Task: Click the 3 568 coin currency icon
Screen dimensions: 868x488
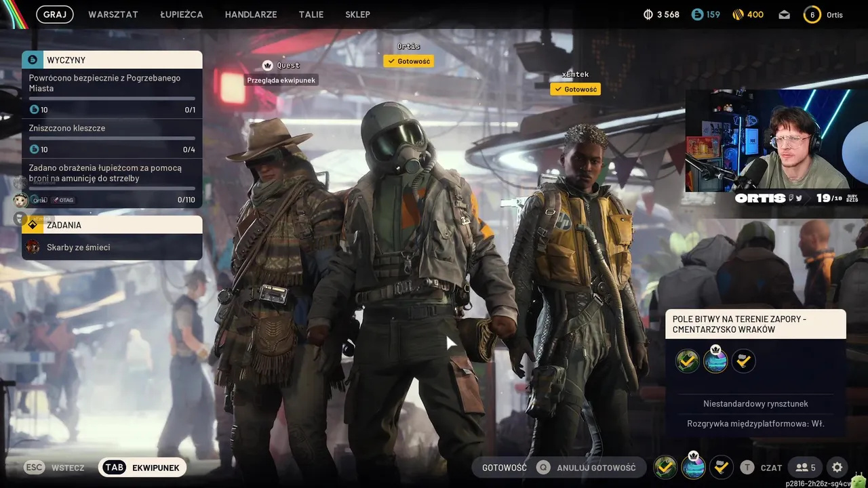Action: (x=648, y=14)
